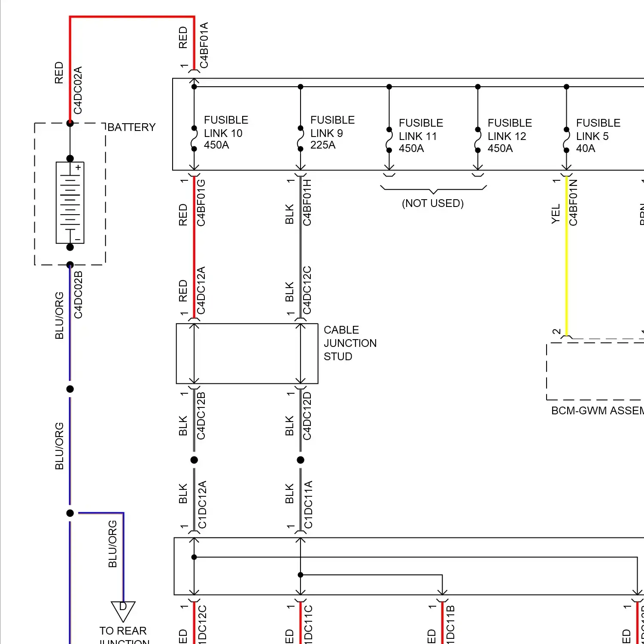
Task: Click splice dot below C4DC12D wire
Action: [301, 460]
